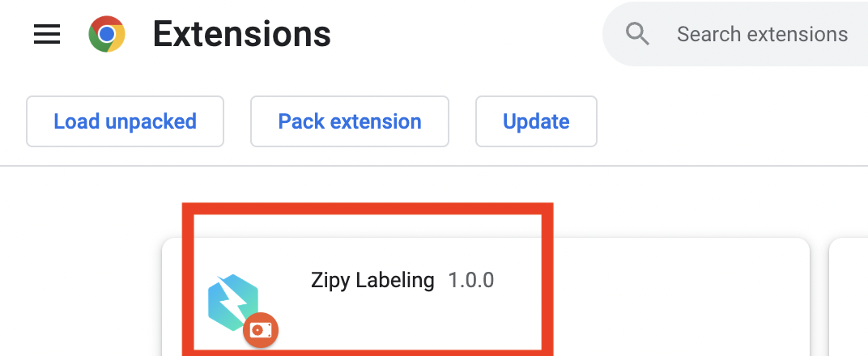Click the Load unpacked button

(x=125, y=121)
